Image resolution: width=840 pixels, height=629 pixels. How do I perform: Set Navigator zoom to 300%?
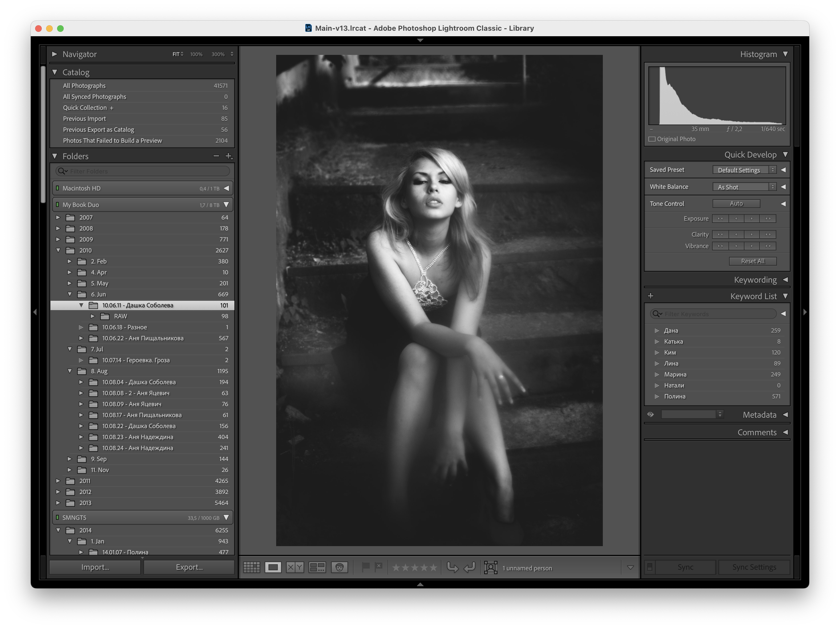(218, 54)
